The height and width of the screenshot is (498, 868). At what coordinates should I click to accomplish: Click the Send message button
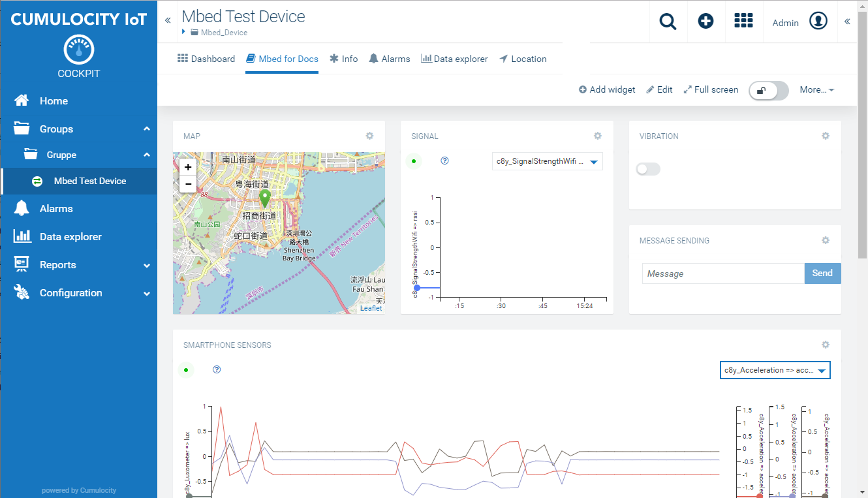coord(822,273)
